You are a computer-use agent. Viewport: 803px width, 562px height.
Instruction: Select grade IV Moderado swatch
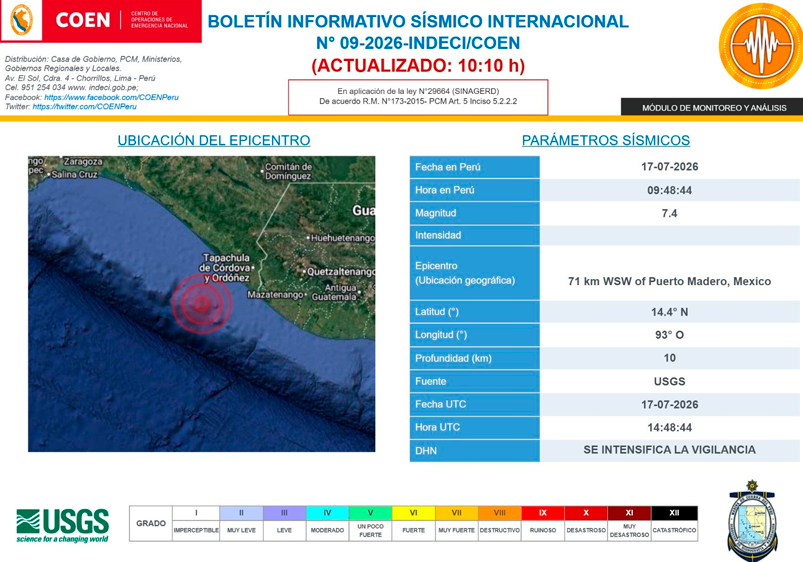tap(327, 513)
